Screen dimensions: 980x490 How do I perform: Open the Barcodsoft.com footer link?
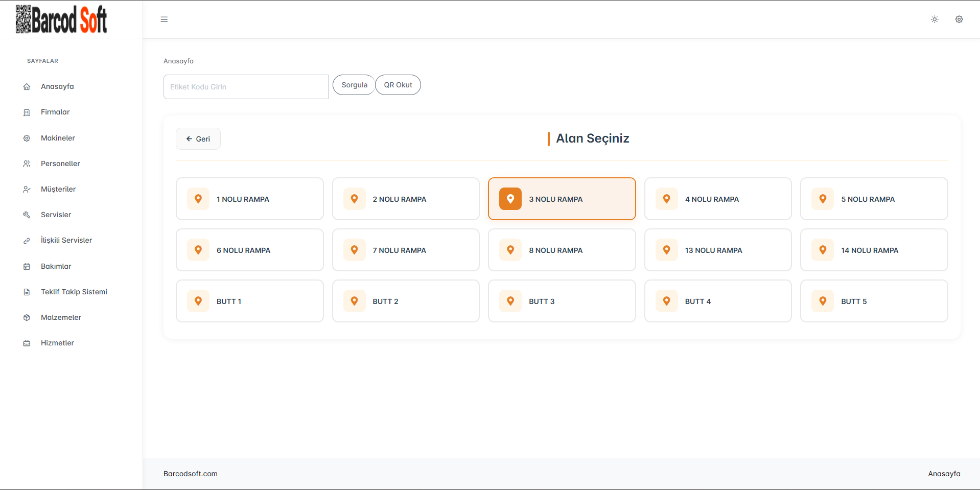(x=191, y=474)
